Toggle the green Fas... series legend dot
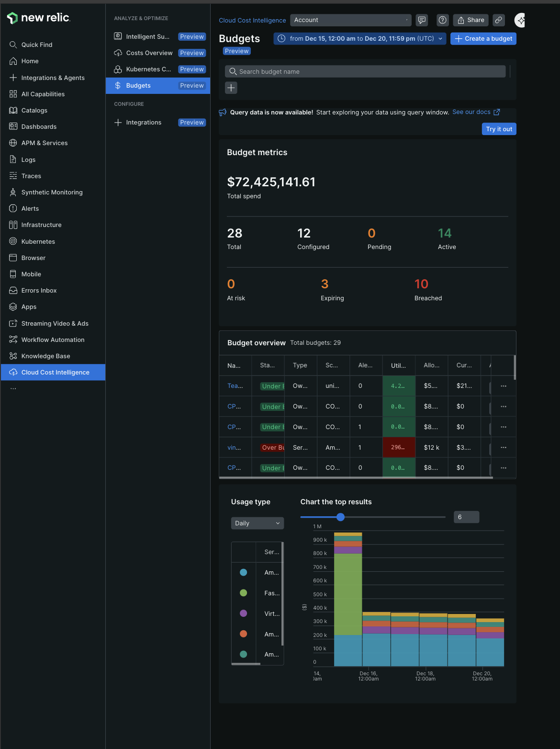 point(243,593)
